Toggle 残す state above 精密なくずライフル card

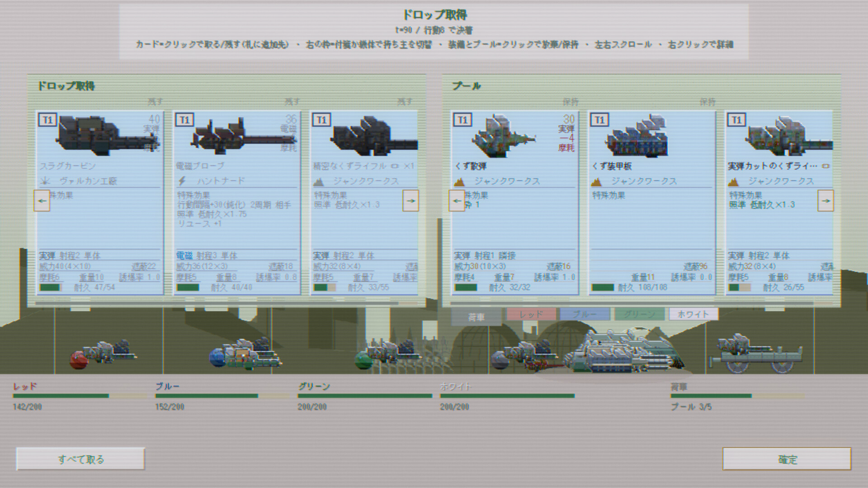(x=404, y=102)
